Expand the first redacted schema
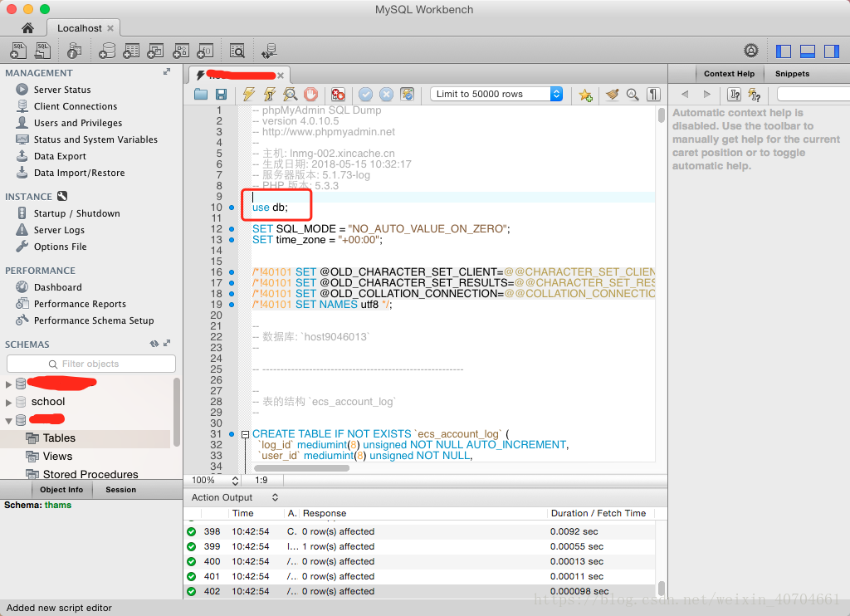Viewport: 850px width, 616px height. pyautogui.click(x=8, y=384)
